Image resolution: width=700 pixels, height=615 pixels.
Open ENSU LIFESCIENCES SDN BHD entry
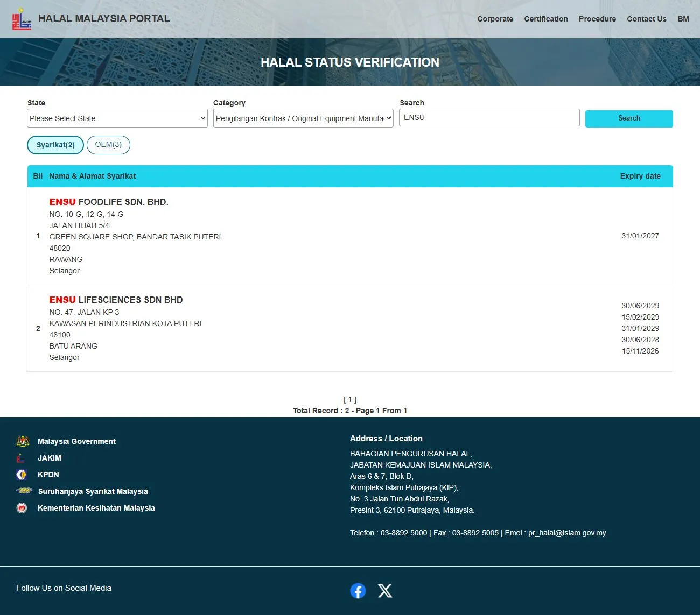[x=116, y=300]
